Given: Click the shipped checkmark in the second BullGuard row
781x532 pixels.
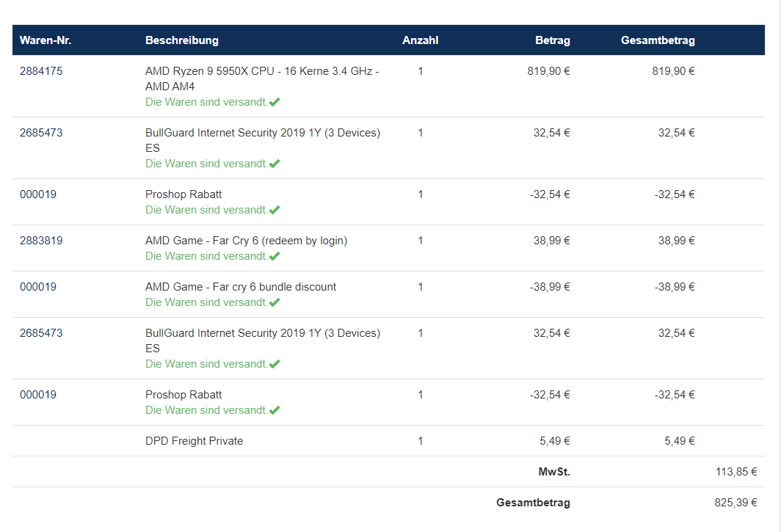Looking at the screenshot, I should pos(275,364).
